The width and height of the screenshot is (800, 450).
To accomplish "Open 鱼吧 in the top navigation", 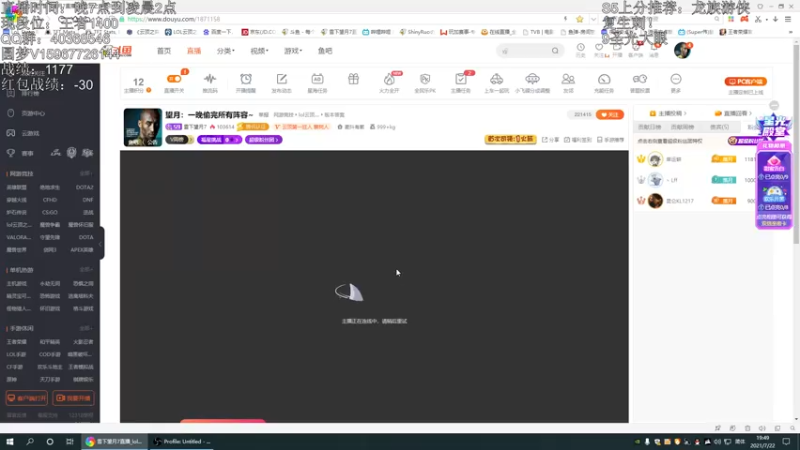I will (325, 51).
